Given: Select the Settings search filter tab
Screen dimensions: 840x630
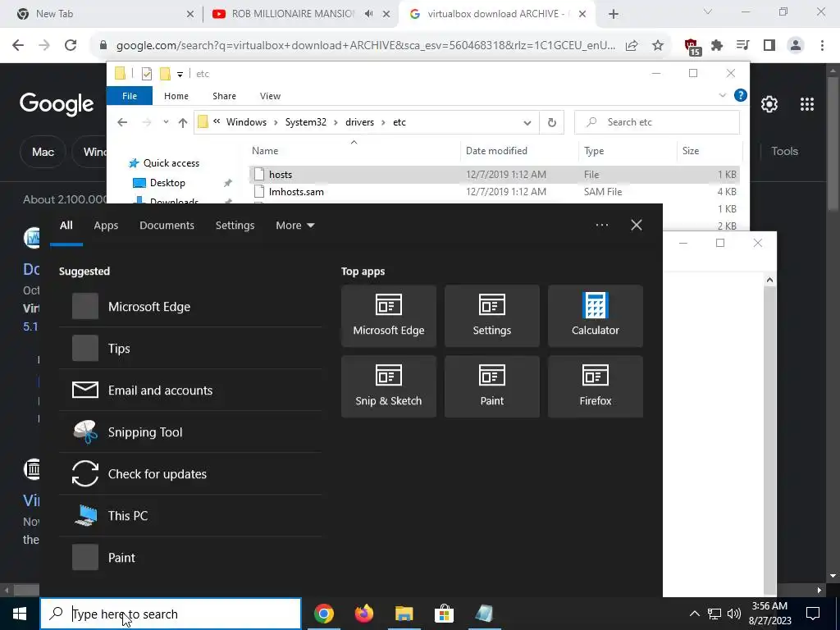Looking at the screenshot, I should (235, 225).
